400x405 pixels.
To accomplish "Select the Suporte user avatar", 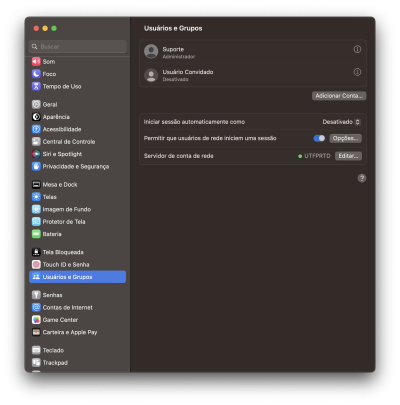I will tap(151, 51).
